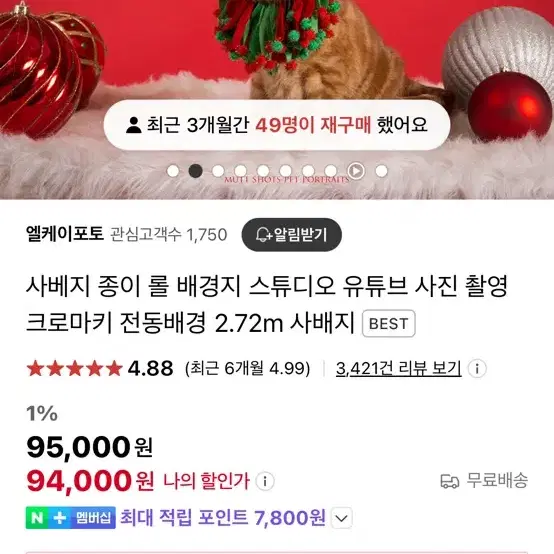Click the N+ 멤버십 badge

click(71, 518)
